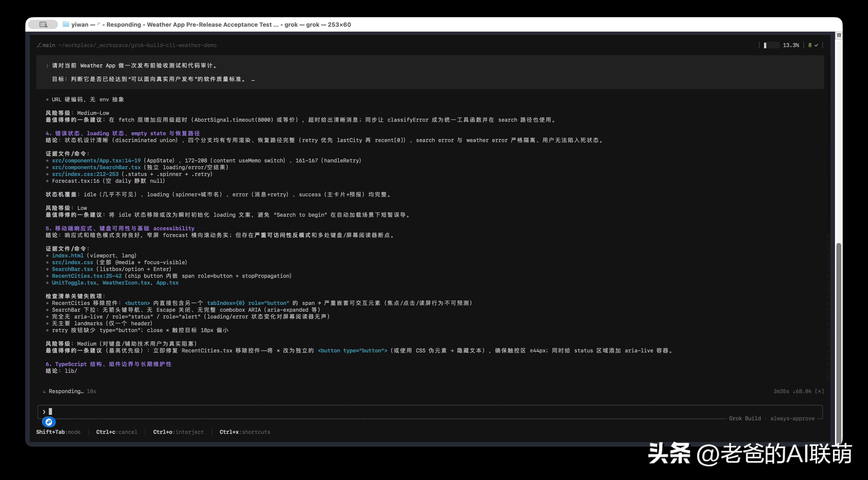Click the line '风险等级: Low'
The height and width of the screenshot is (480, 868).
(66, 208)
